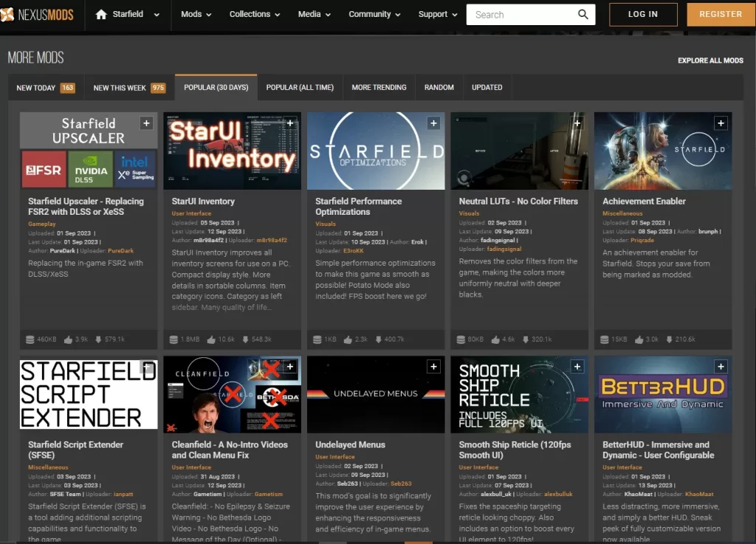756x544 pixels.
Task: Open the Media dropdown menu
Action: coord(314,15)
